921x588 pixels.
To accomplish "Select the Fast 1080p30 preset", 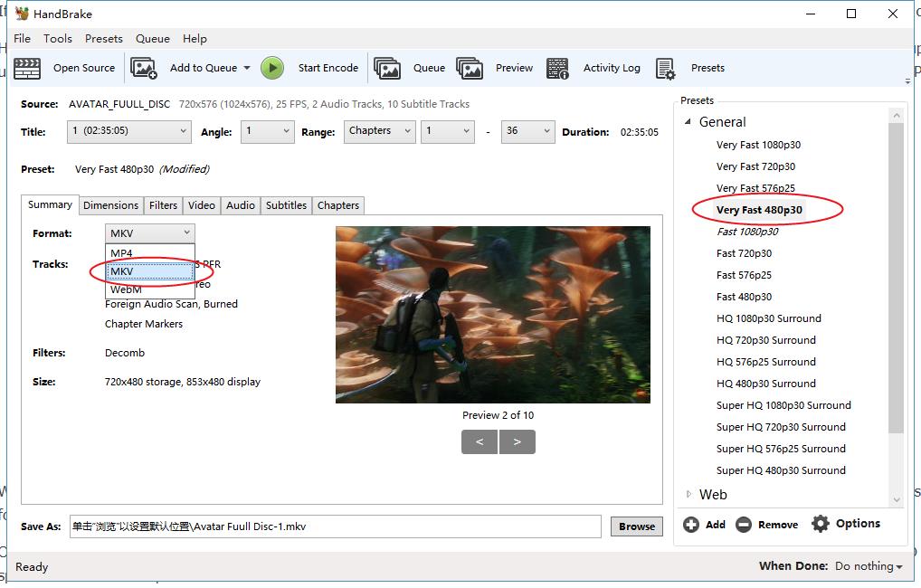I will (747, 232).
